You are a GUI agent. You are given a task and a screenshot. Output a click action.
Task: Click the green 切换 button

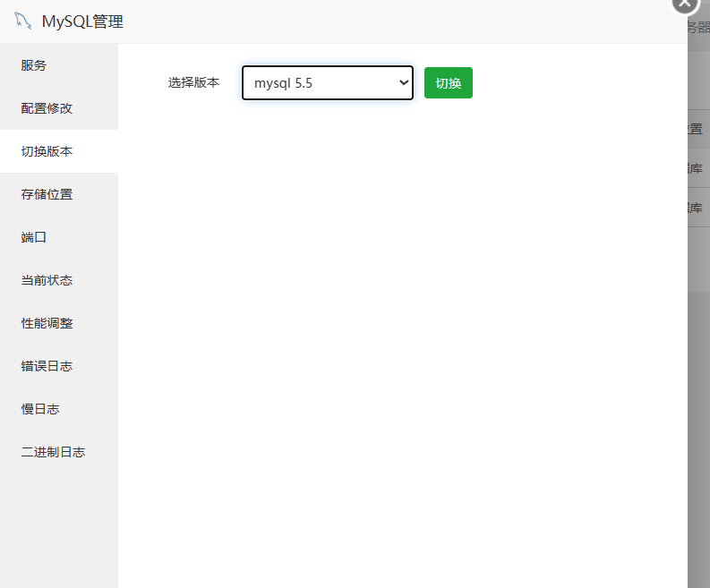[449, 83]
